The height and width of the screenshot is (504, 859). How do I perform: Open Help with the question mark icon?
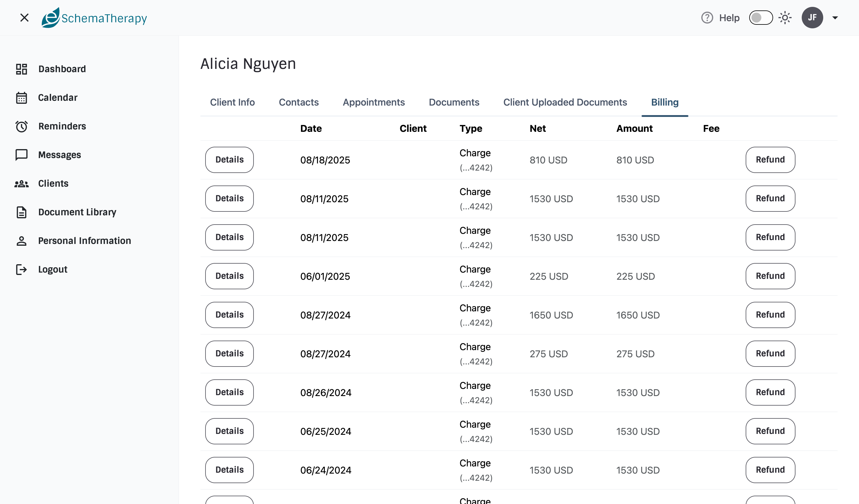click(x=707, y=18)
